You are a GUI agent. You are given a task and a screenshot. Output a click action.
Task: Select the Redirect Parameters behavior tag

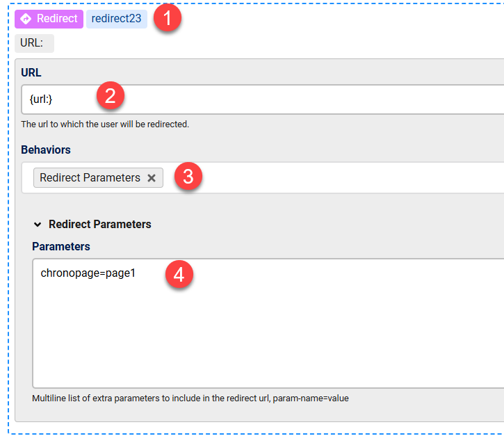[90, 177]
